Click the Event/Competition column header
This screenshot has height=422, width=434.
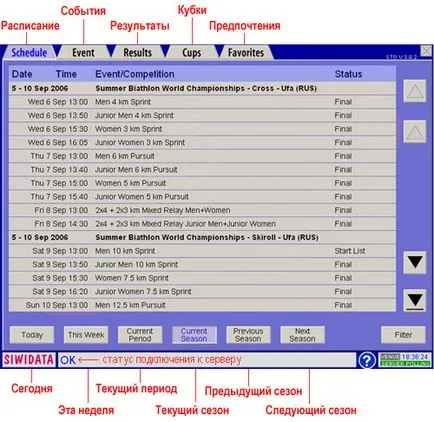135,74
